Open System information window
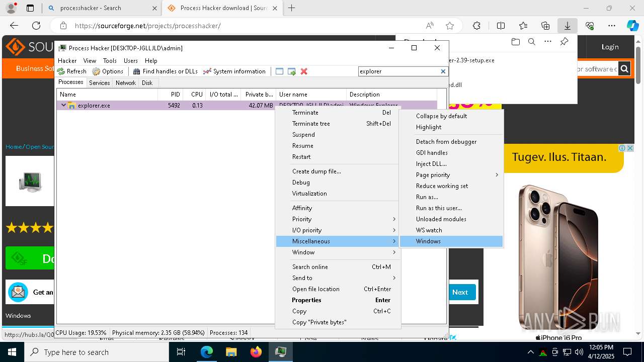 (234, 71)
